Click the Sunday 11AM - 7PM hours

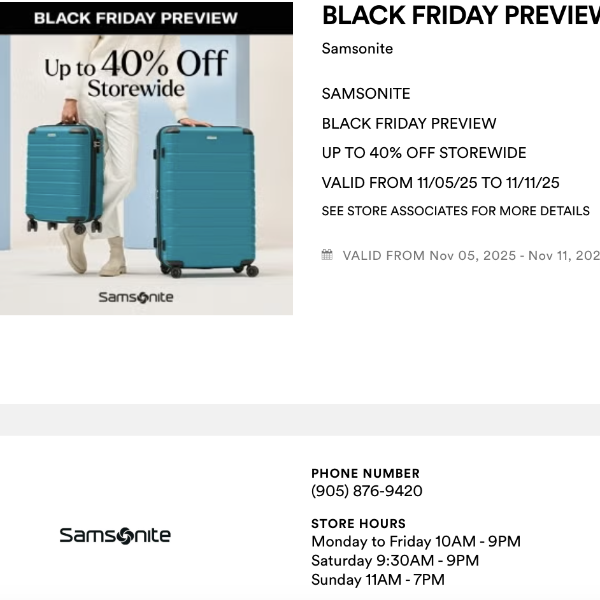click(x=377, y=580)
